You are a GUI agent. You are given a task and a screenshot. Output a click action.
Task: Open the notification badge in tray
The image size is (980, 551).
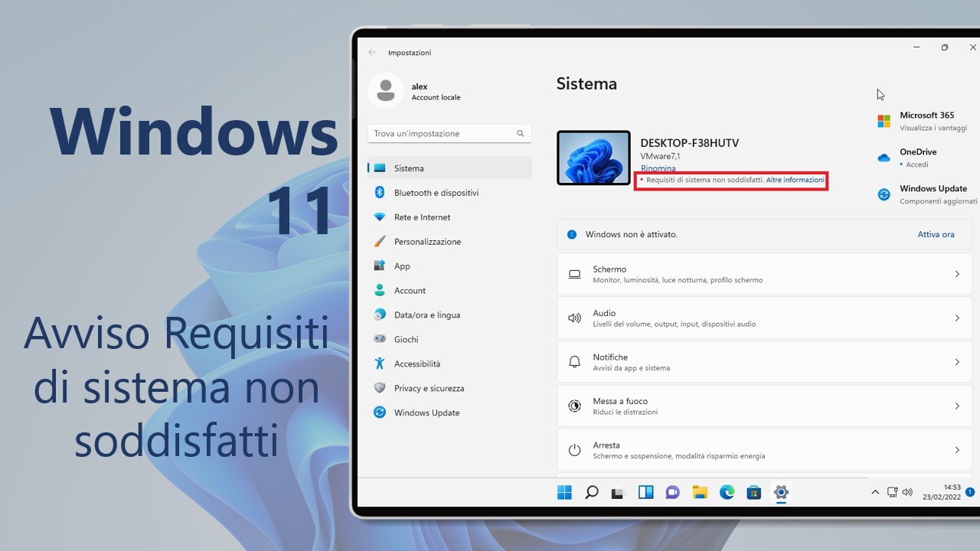[970, 492]
